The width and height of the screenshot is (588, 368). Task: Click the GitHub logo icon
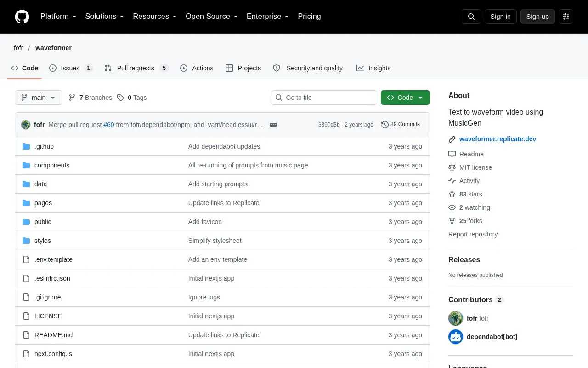[x=22, y=17]
